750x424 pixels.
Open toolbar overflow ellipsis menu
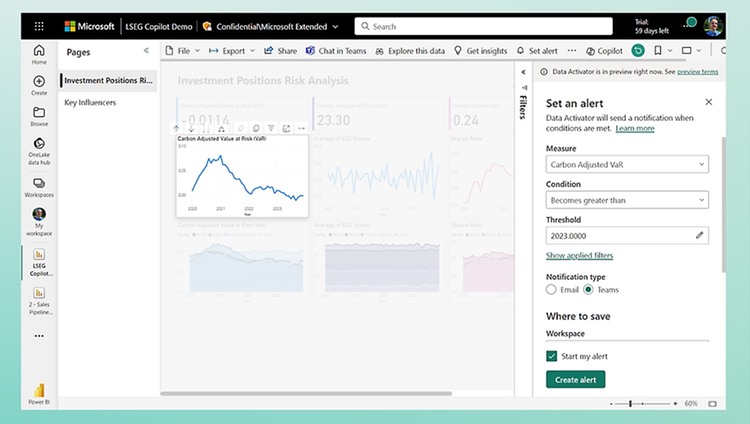[572, 50]
